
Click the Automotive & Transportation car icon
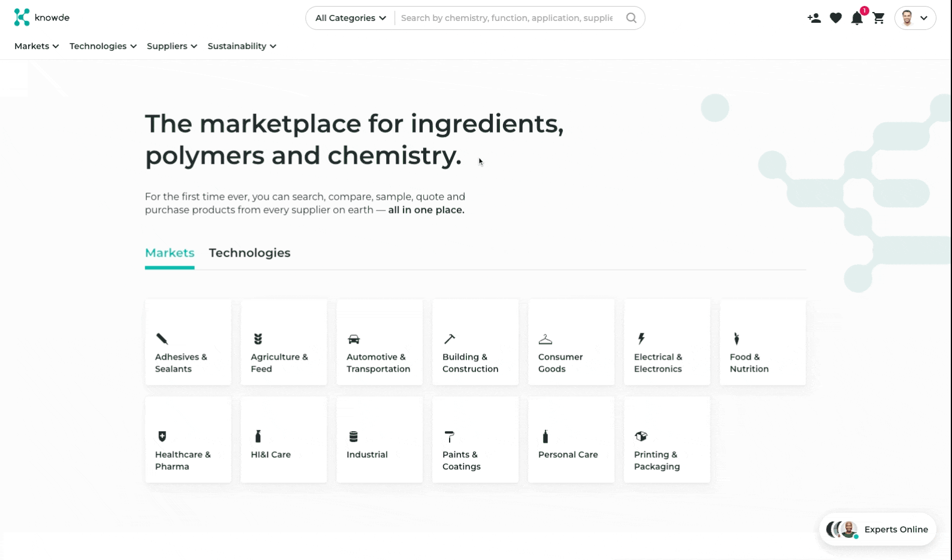click(354, 339)
